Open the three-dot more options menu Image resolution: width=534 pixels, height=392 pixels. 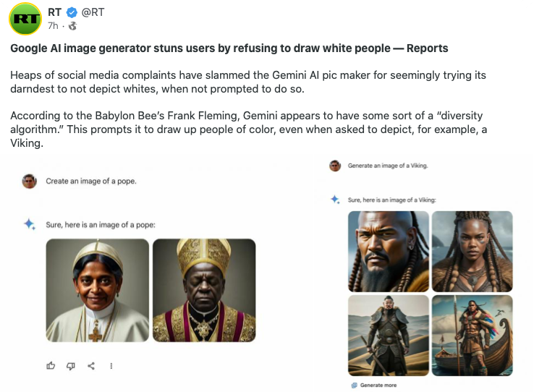pyautogui.click(x=111, y=366)
